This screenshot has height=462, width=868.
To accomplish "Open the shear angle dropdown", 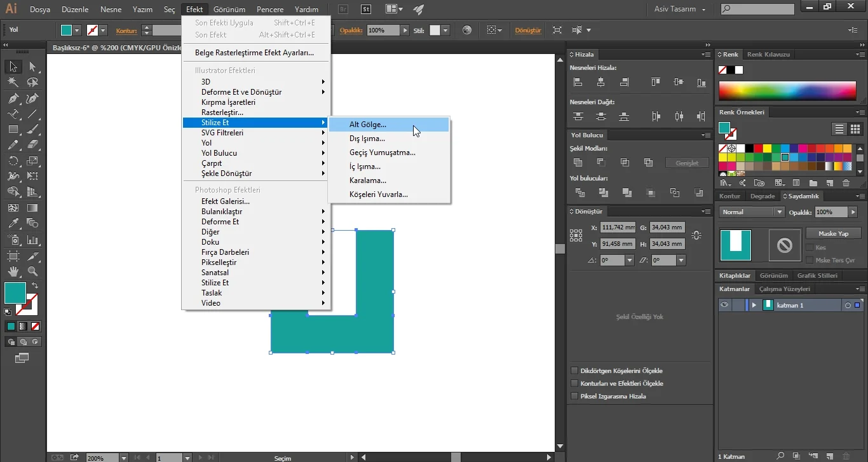I will 681,260.
